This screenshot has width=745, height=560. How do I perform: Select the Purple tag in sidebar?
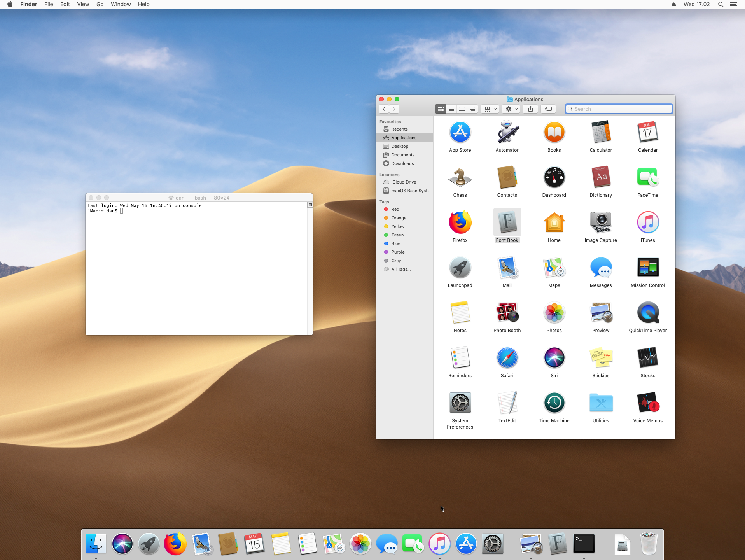point(404,252)
